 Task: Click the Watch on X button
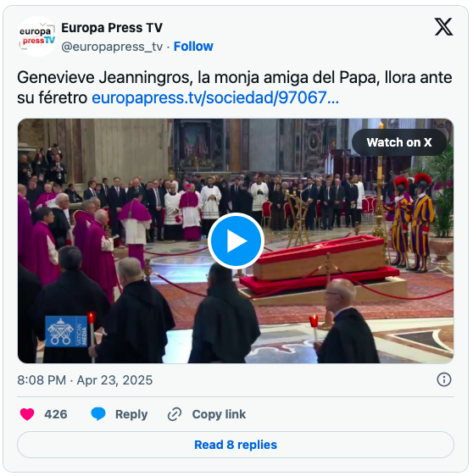coord(399,142)
